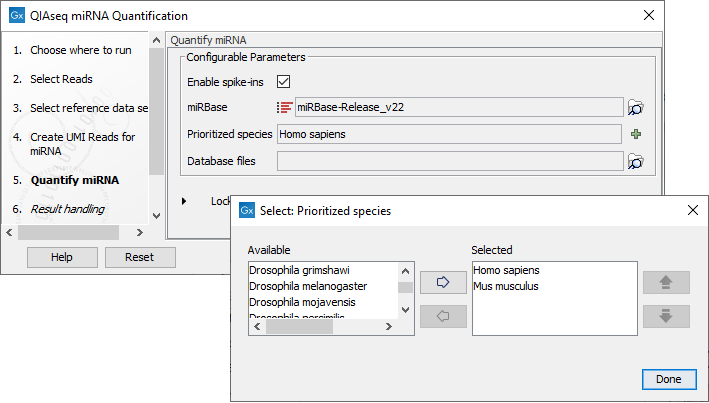The image size is (709, 403).
Task: Click right arrow to add selected species
Action: coord(435,284)
